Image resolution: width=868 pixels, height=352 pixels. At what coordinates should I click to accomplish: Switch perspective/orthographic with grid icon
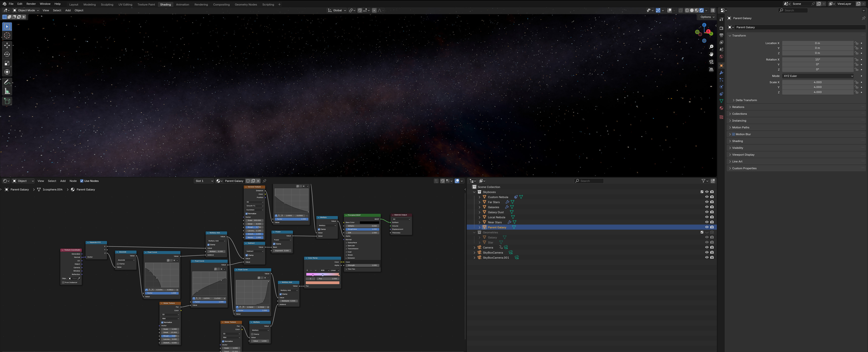pyautogui.click(x=711, y=69)
